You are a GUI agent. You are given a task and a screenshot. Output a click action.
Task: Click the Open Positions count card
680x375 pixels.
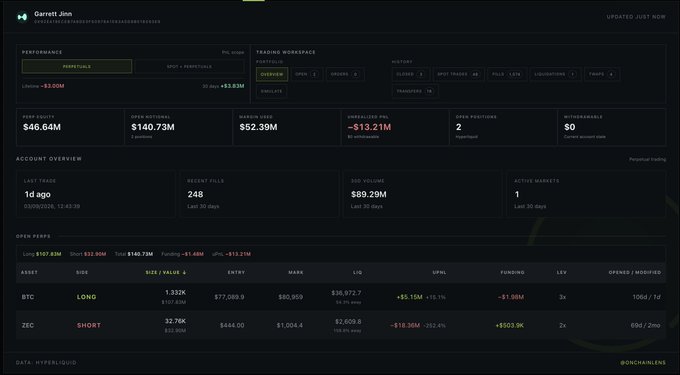503,127
